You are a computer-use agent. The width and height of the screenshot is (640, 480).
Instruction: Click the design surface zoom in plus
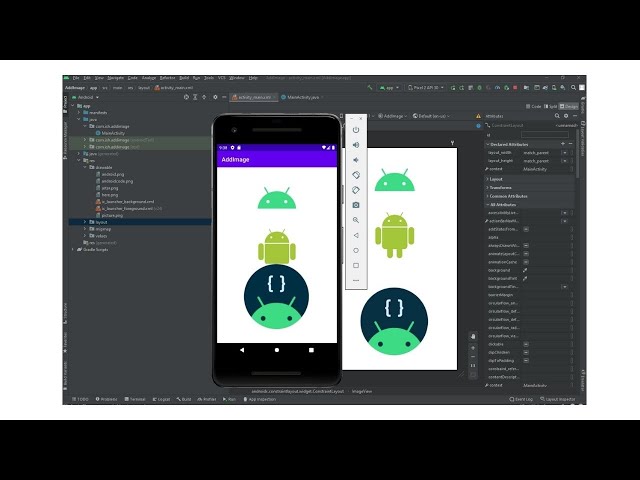[x=473, y=348]
